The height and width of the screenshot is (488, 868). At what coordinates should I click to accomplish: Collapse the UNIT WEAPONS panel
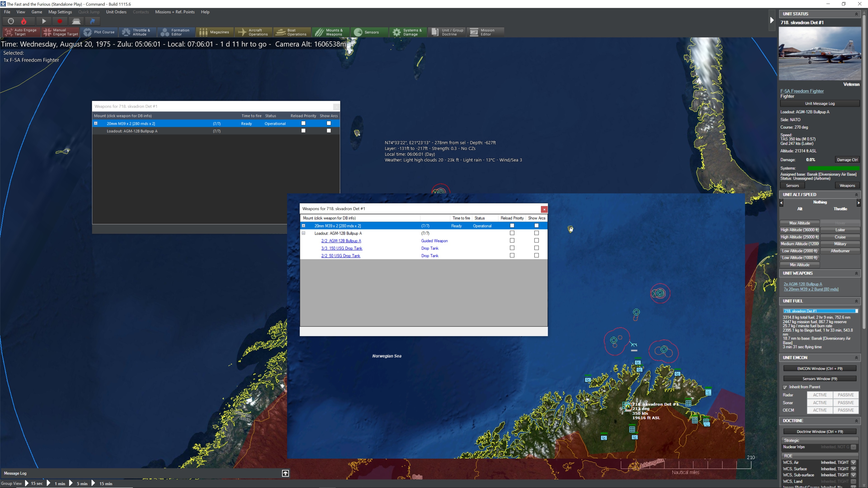tap(856, 273)
